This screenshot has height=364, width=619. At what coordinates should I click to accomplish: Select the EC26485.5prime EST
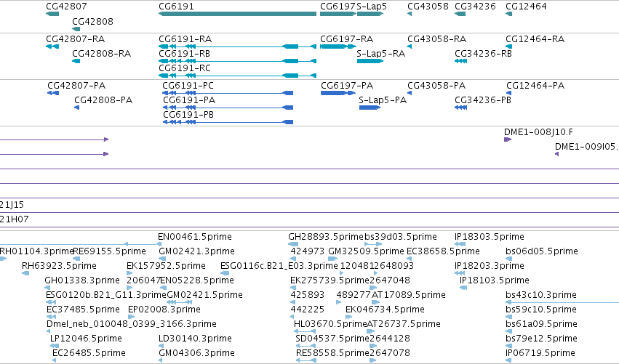coord(55,360)
